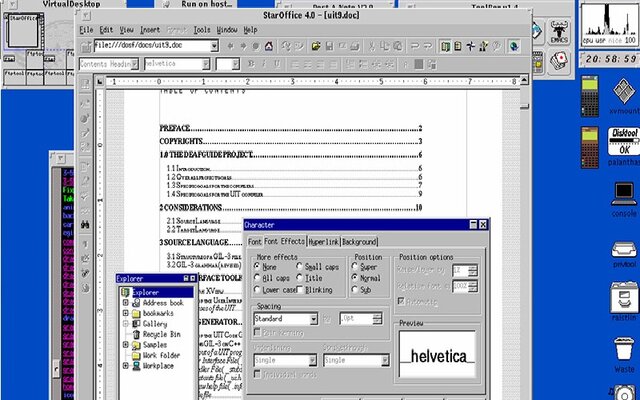Select Recycle Bin in the Explorer tree
640x400 pixels.
coord(162,334)
